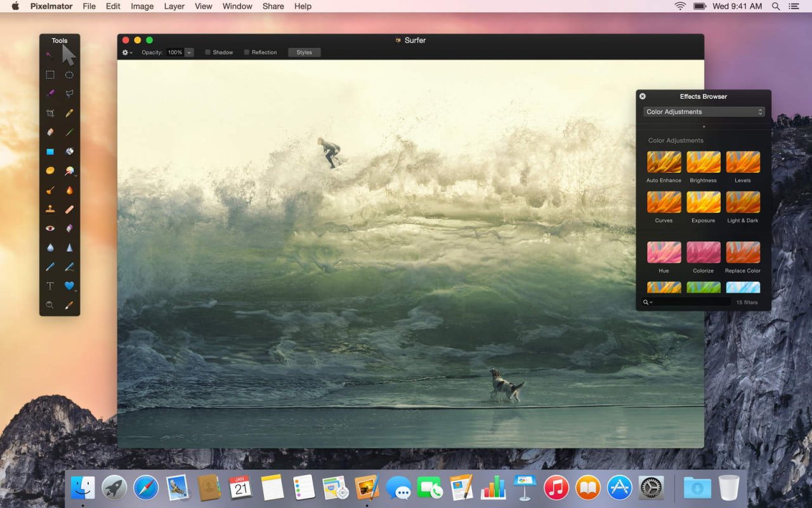
Task: Activate the rectangular Marquee selection tool
Action: click(x=49, y=74)
